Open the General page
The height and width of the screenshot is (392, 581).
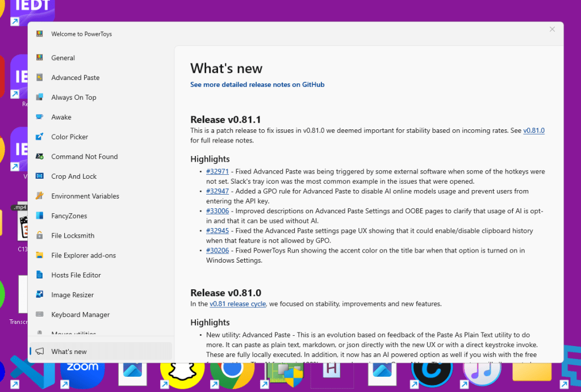point(101,58)
